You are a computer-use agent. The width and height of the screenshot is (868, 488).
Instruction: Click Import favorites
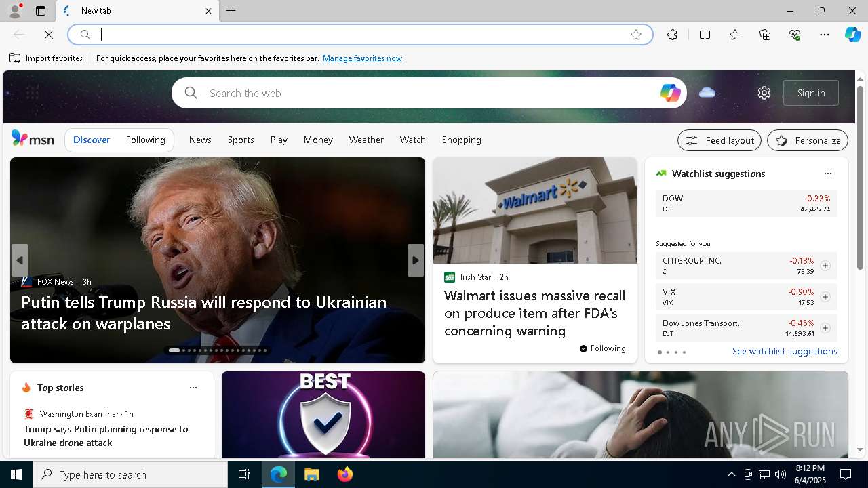click(46, 58)
